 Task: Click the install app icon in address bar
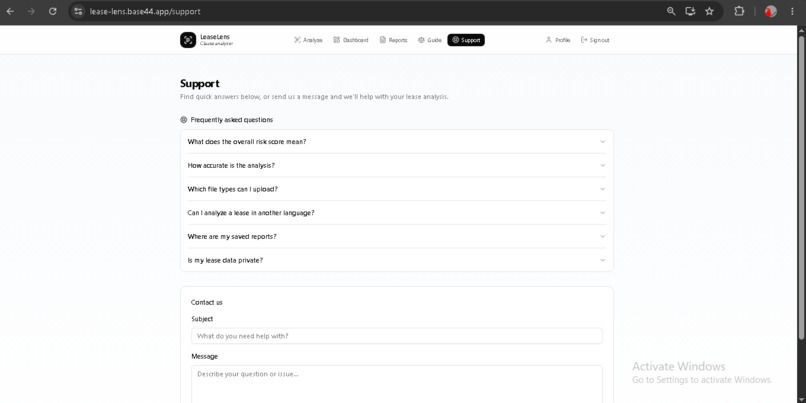pos(690,11)
